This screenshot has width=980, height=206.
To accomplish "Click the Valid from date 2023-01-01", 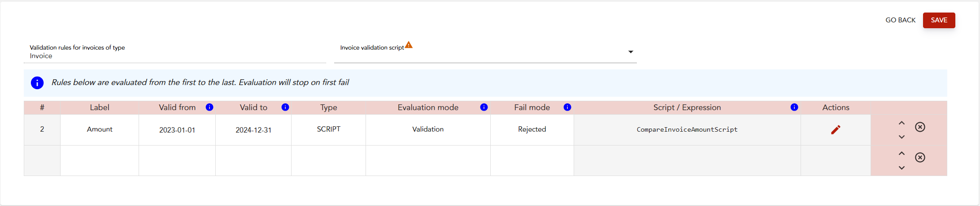I will (x=177, y=130).
